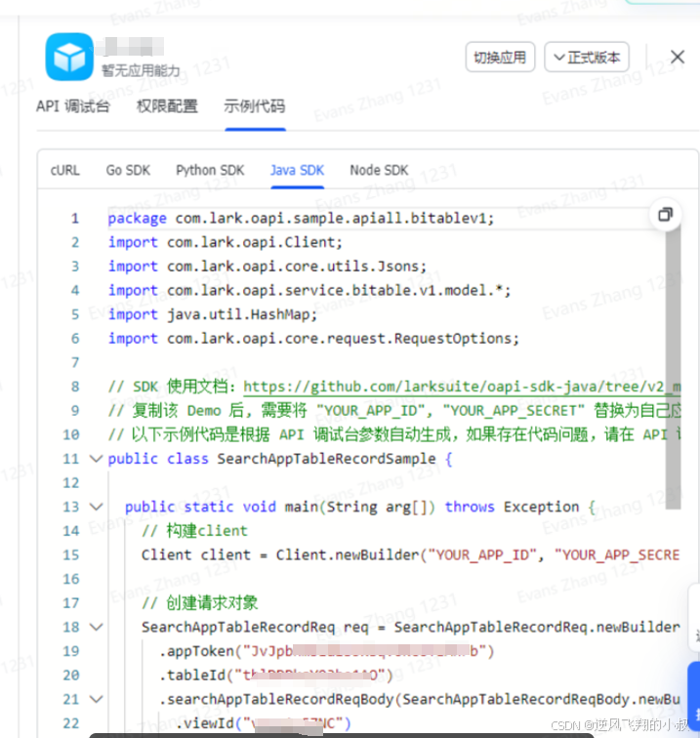Click line 4 bitable.v1.model import

coord(309,290)
